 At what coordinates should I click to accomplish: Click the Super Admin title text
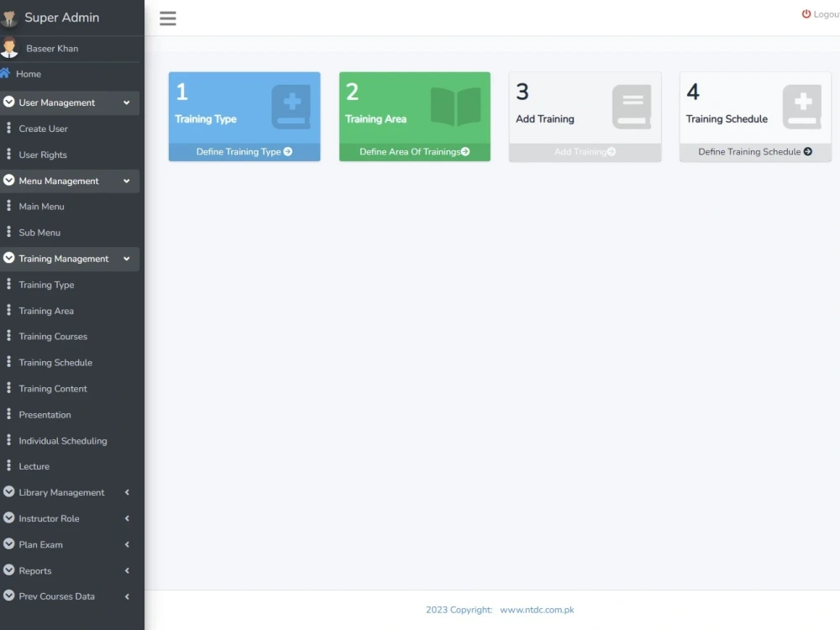click(x=61, y=17)
